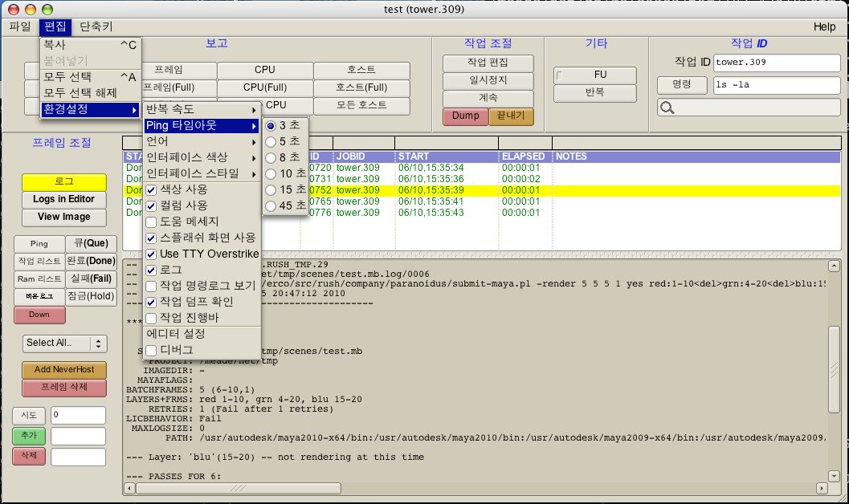The image size is (849, 504).
Task: Enable the 도움 메세지 checkbox
Action: pos(151,222)
